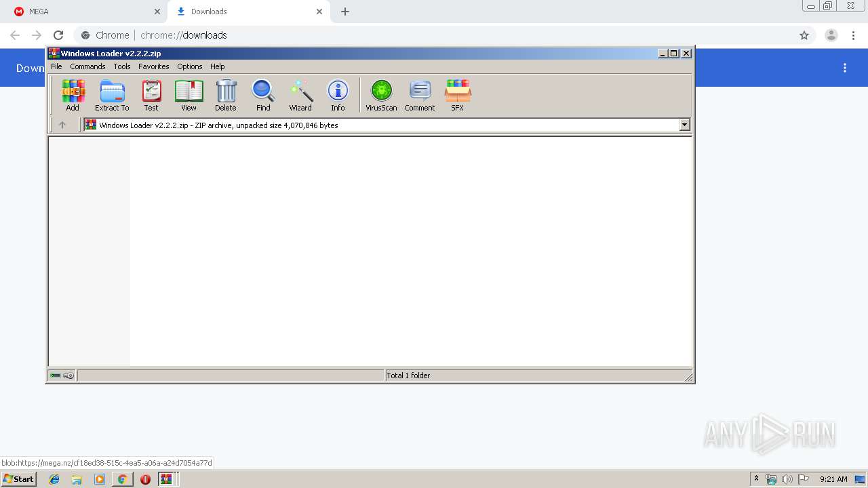Click the Add toolbar icon in WinRAR
The image size is (868, 488).
73,95
